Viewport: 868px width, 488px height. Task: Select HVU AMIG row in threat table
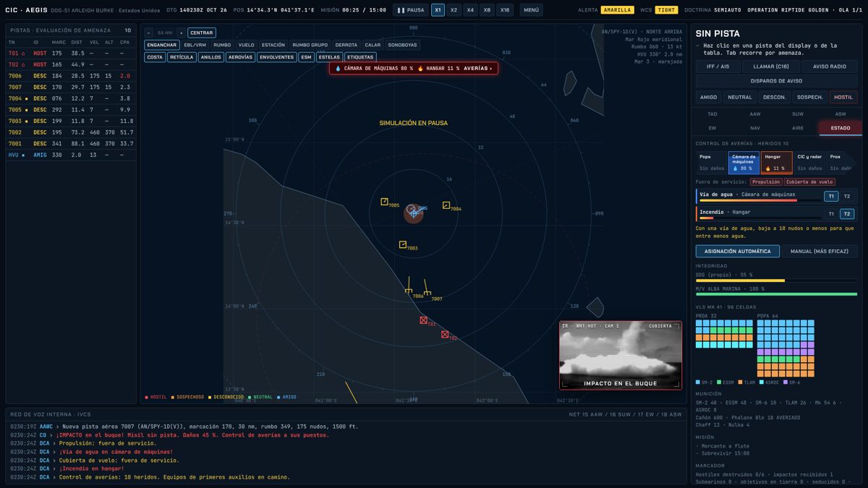click(x=71, y=155)
